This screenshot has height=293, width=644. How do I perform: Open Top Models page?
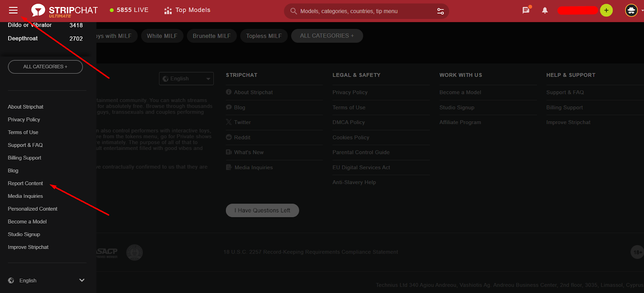pyautogui.click(x=187, y=10)
